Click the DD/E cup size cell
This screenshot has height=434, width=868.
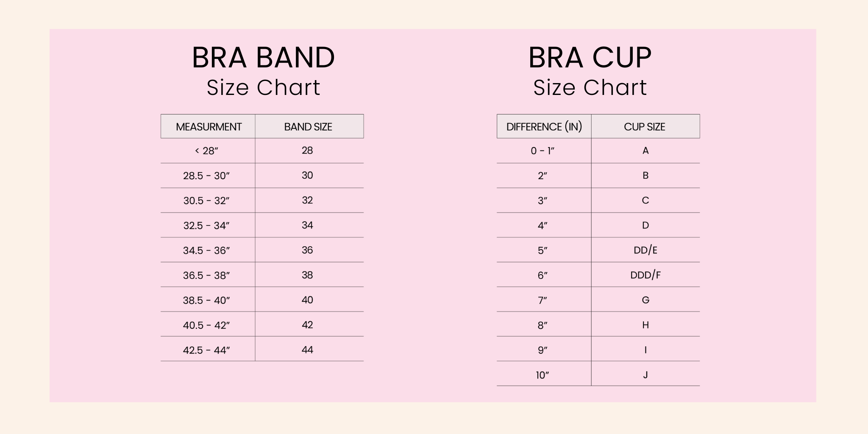tap(645, 250)
